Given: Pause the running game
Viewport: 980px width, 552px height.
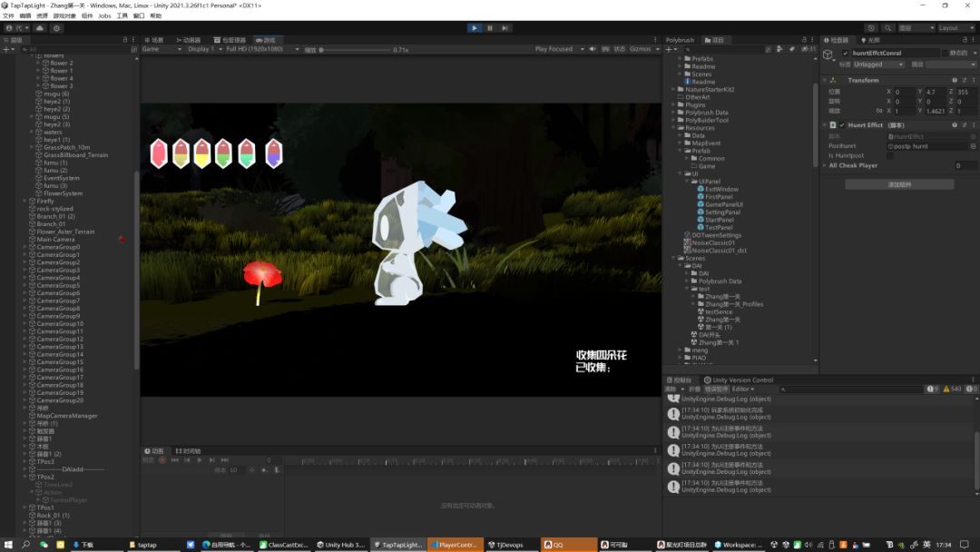Looking at the screenshot, I should 490,28.
